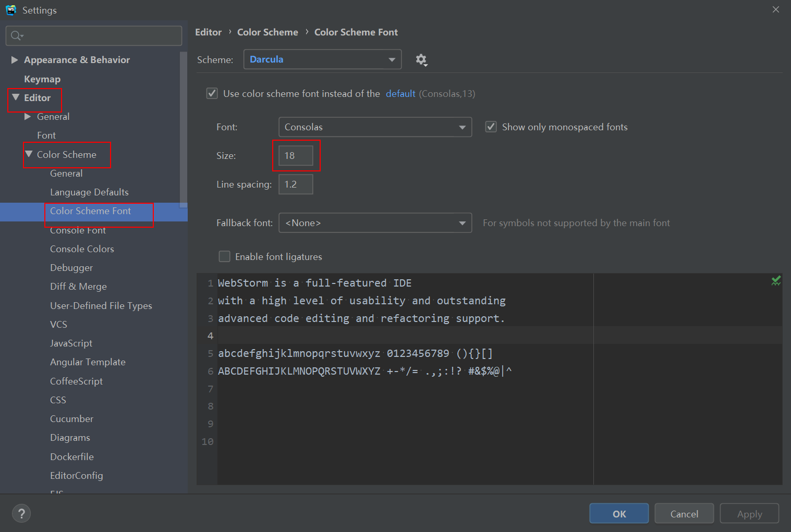Click preview line 'with a high level of usability'
Screen dimensions: 791x532
click(362, 301)
